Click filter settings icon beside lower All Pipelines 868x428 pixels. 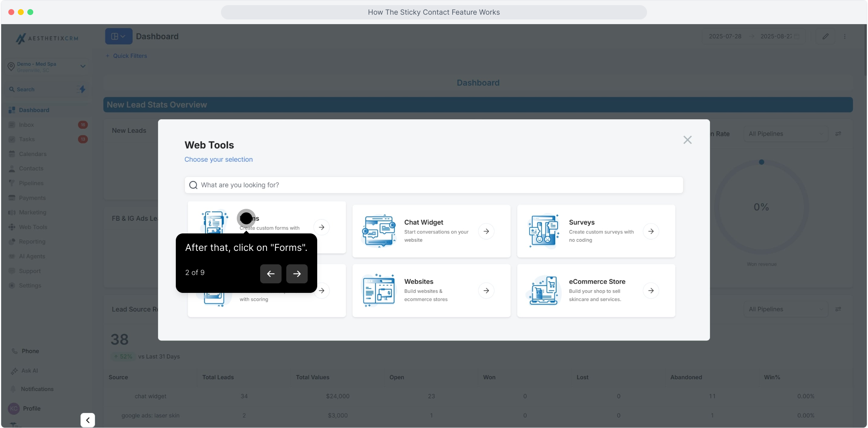[x=838, y=310]
